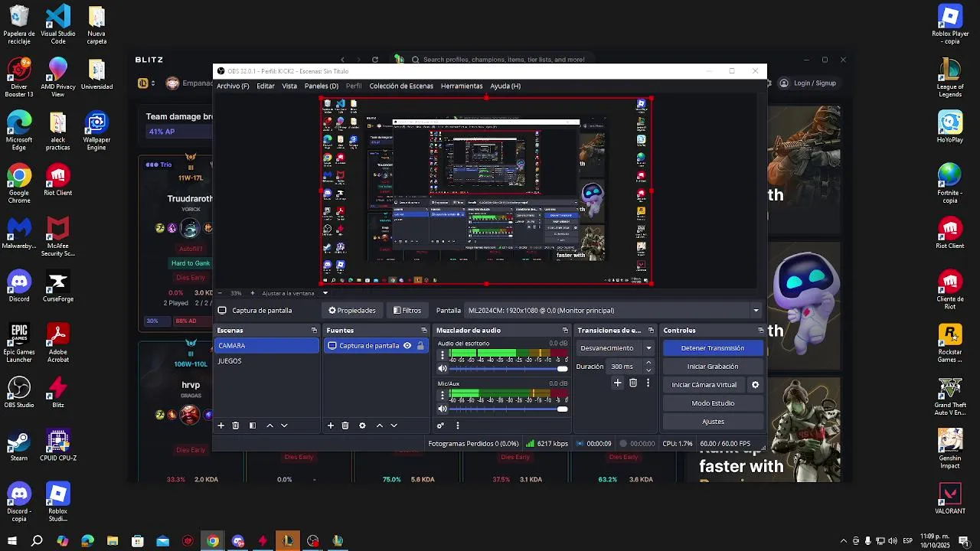Open Vista menu
Screen dimensions: 980x551
(x=289, y=86)
